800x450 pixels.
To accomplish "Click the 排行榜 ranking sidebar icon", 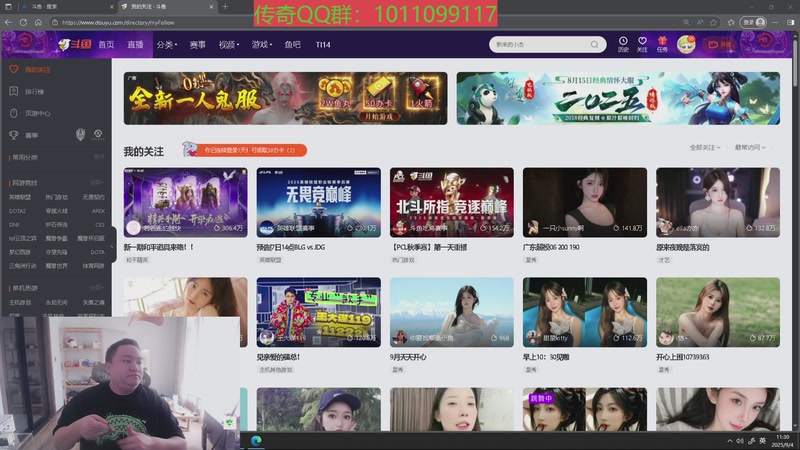I will coord(14,91).
